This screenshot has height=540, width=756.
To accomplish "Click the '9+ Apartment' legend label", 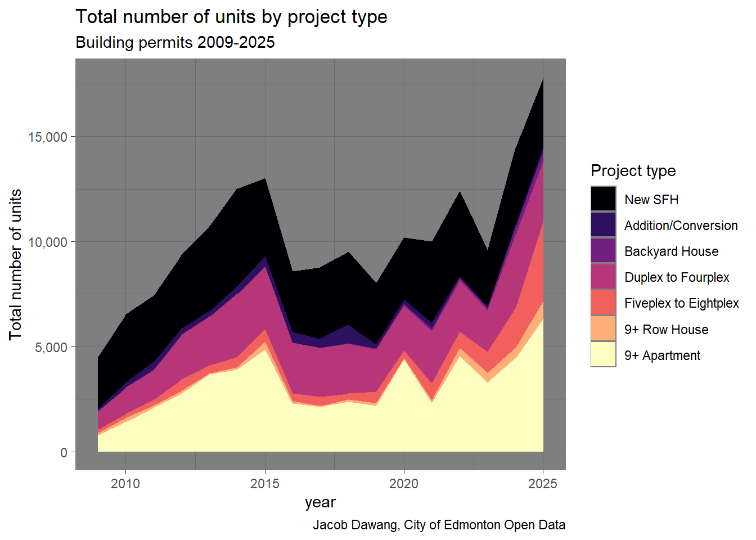I will 662,355.
